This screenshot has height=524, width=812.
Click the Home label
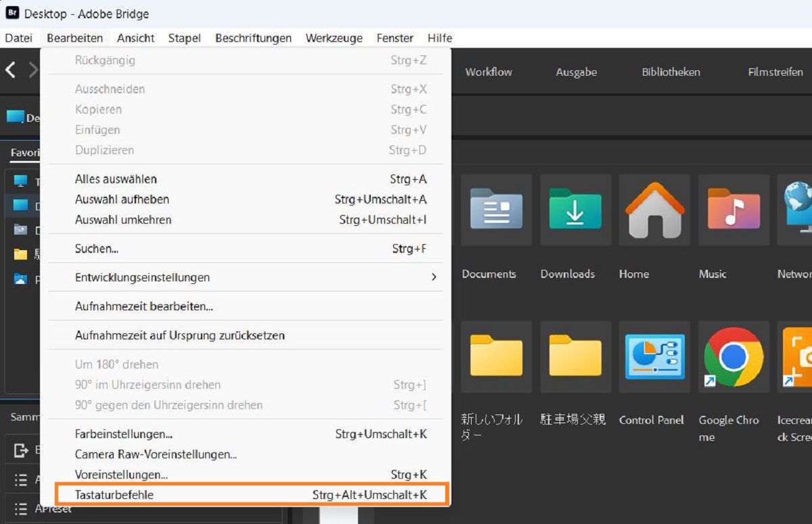click(x=634, y=274)
